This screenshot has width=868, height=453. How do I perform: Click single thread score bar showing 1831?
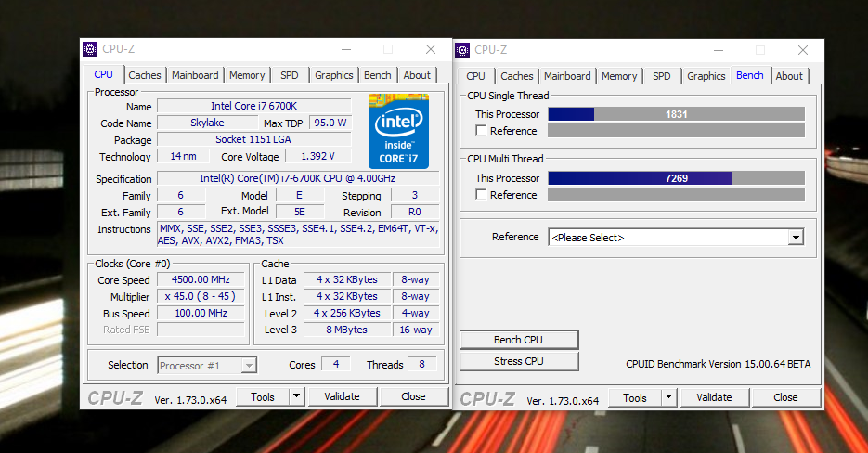point(677,114)
